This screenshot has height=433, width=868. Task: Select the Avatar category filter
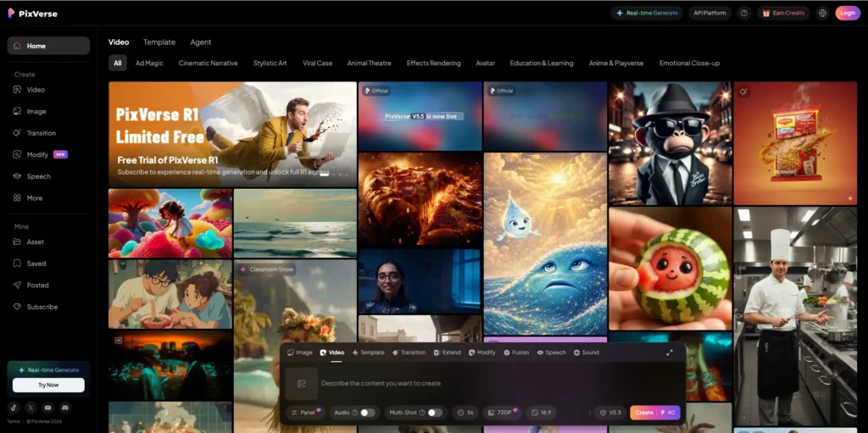pyautogui.click(x=486, y=63)
